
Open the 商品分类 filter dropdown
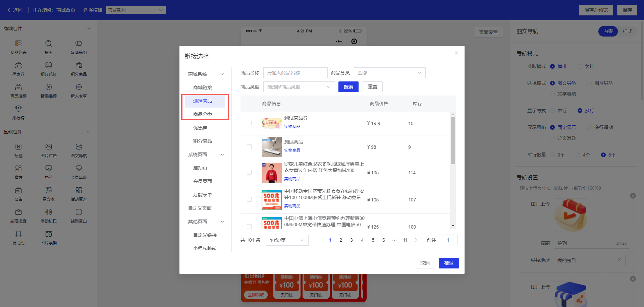389,72
